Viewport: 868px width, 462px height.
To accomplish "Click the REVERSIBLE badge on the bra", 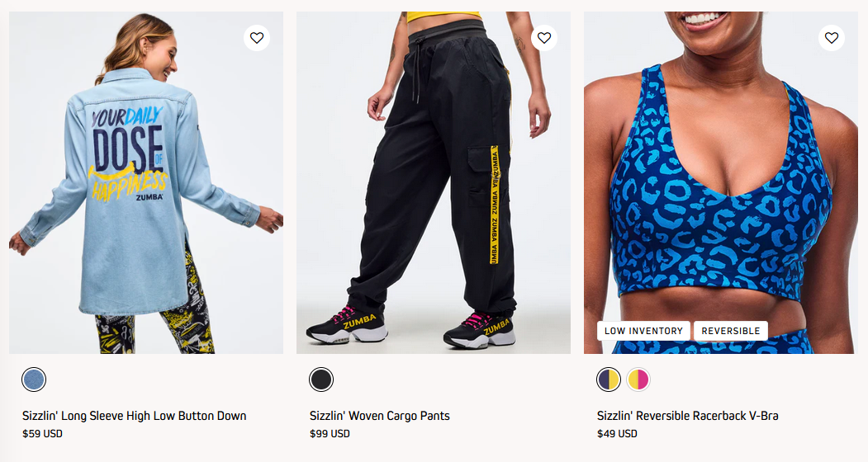I will [x=731, y=331].
